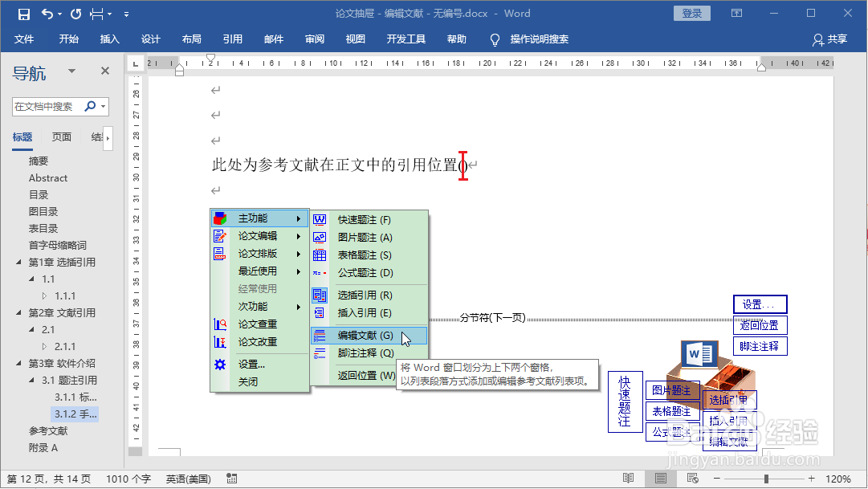This screenshot has height=489, width=868.
Task: Go to the 参考文献 heading
Action: coord(48,431)
